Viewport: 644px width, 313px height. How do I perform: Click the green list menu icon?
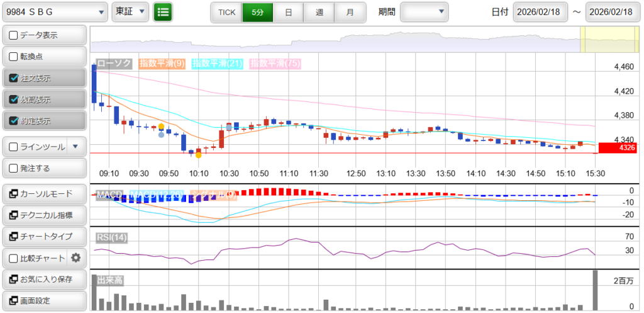163,11
